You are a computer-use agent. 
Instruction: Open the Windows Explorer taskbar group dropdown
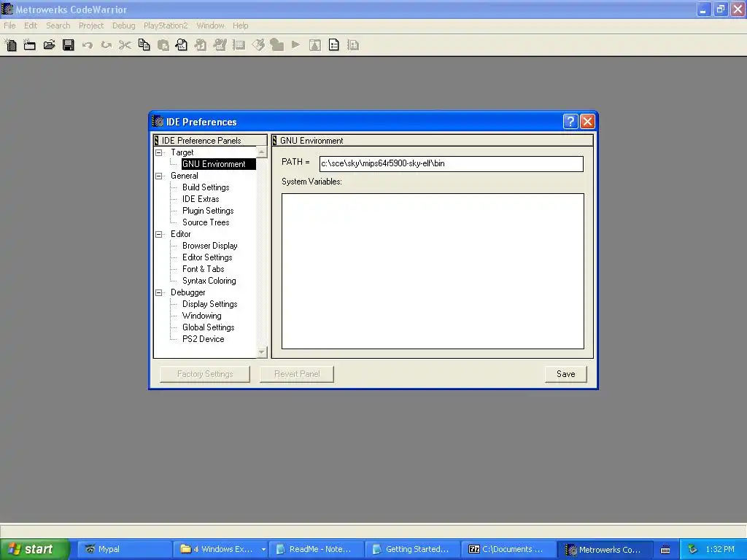(x=263, y=549)
